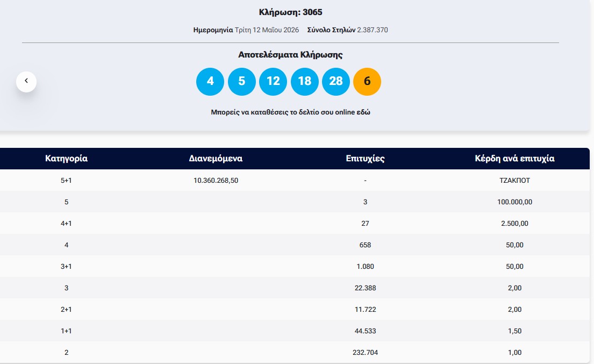Click the 232.704 winners cell
The image size is (594, 364).
click(x=365, y=353)
